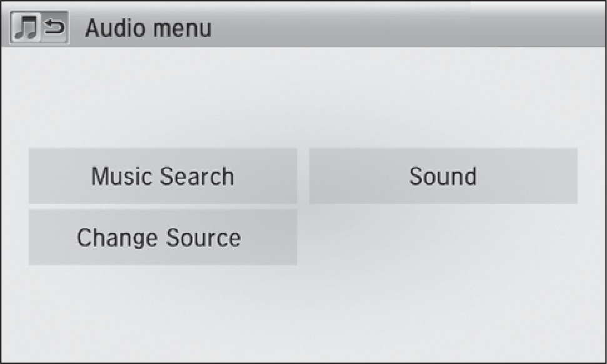Pick the Sound menu entry
The height and width of the screenshot is (364, 607).
point(443,176)
